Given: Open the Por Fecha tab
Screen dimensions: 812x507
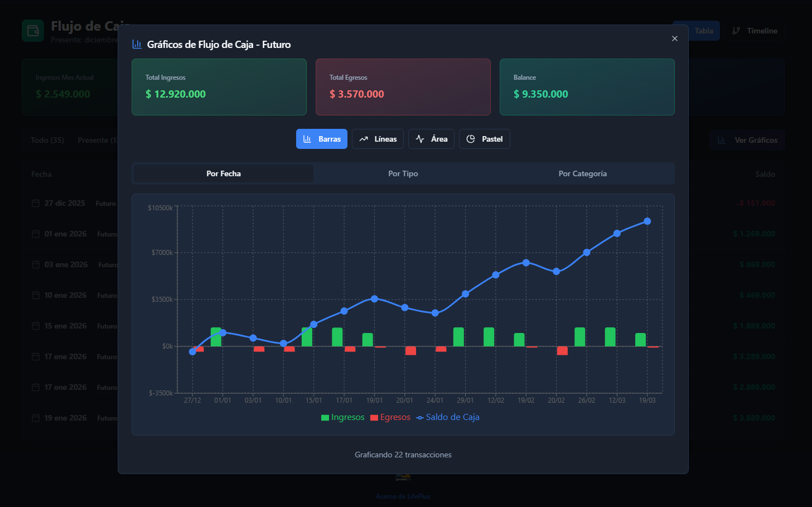Looking at the screenshot, I should [224, 173].
